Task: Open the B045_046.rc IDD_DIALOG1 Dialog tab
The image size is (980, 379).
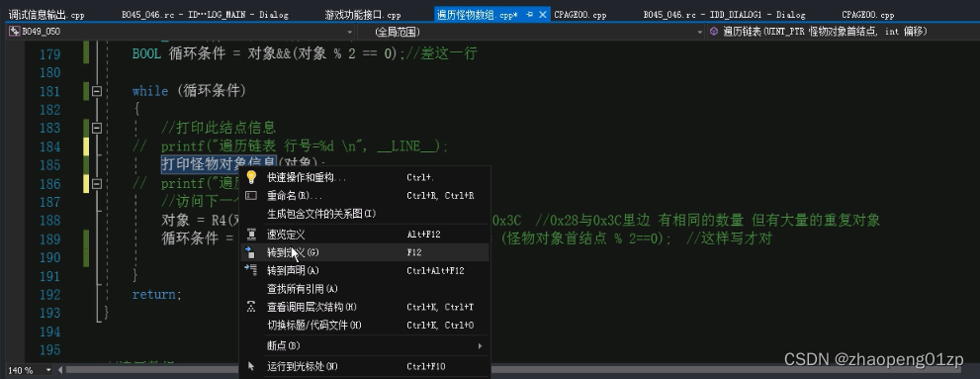Action: [x=725, y=15]
